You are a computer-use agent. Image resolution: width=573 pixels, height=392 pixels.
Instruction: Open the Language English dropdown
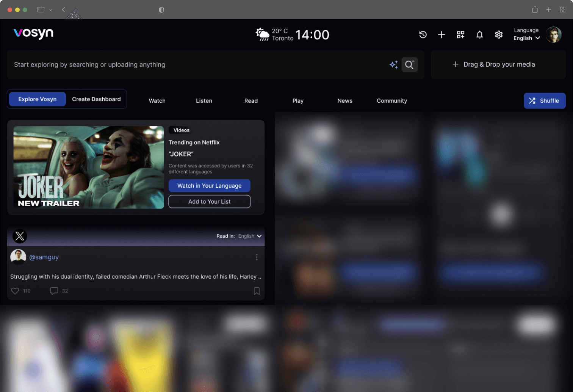526,34
